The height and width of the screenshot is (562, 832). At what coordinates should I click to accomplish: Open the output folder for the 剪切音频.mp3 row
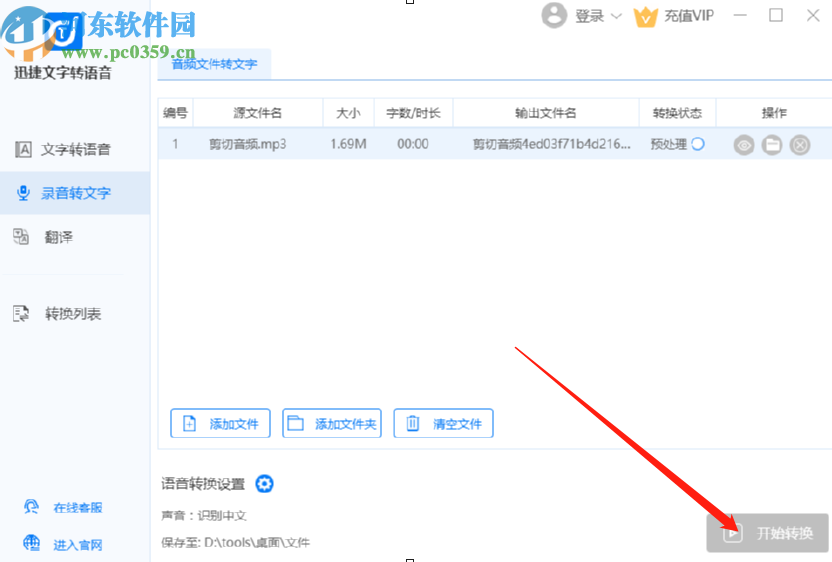pos(772,144)
